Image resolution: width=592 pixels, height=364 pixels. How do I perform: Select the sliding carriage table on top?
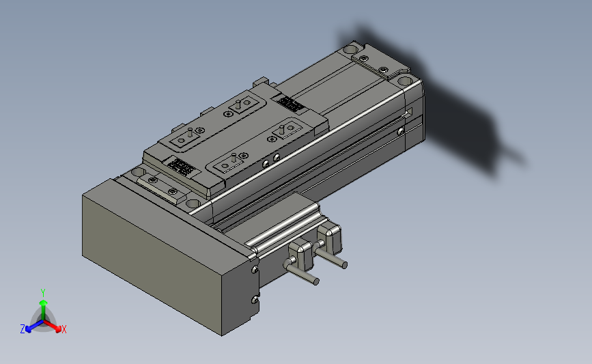235,139
